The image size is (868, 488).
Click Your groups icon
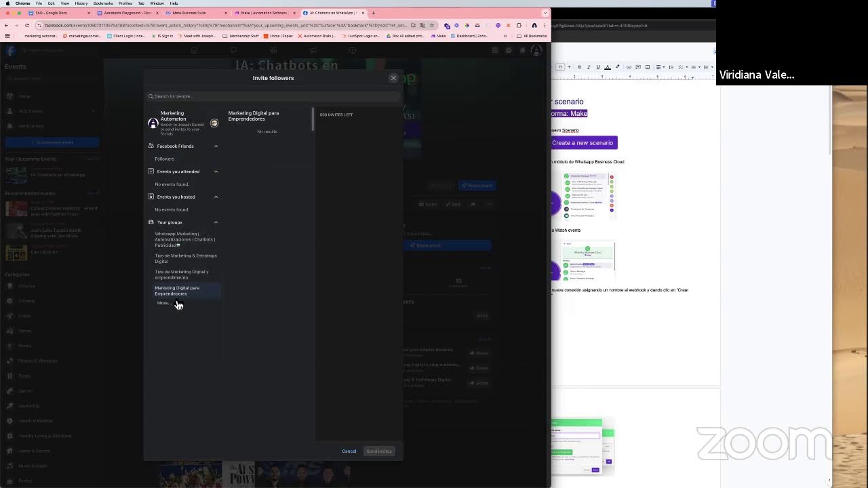(151, 222)
